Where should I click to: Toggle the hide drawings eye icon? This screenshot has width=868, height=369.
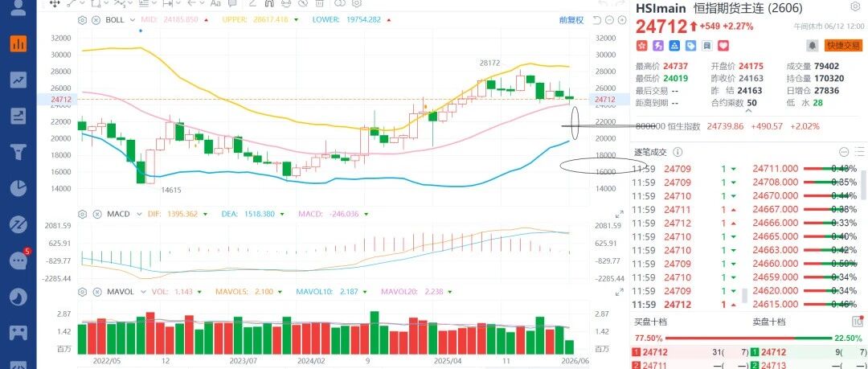302,3
